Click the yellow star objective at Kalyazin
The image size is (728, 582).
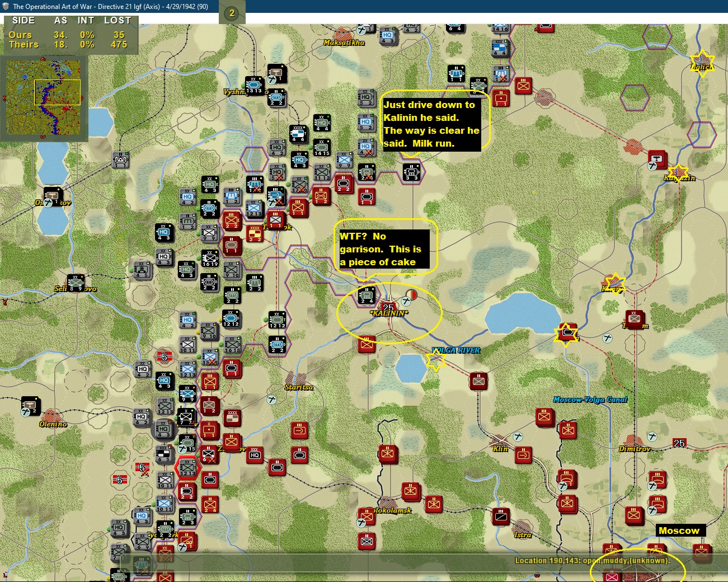pos(678,173)
